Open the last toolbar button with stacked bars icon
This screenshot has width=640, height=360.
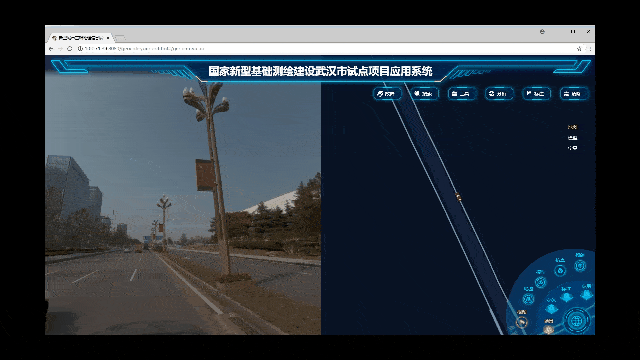point(573,94)
